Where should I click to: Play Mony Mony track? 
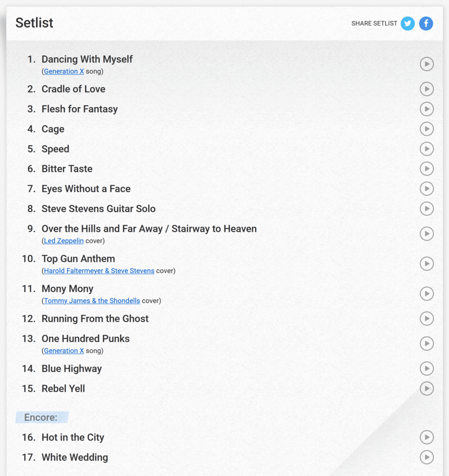427,294
